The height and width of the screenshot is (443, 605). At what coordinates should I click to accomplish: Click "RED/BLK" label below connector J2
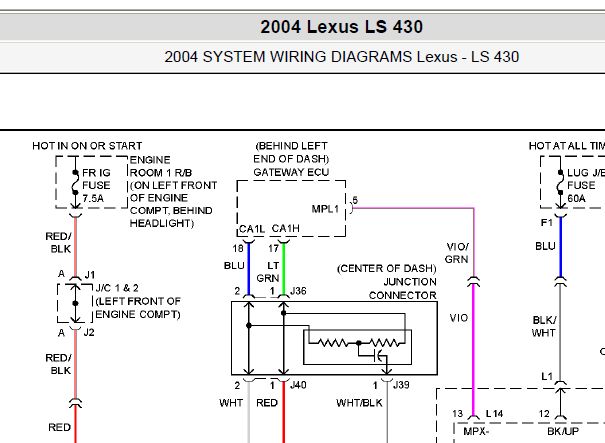[58, 364]
